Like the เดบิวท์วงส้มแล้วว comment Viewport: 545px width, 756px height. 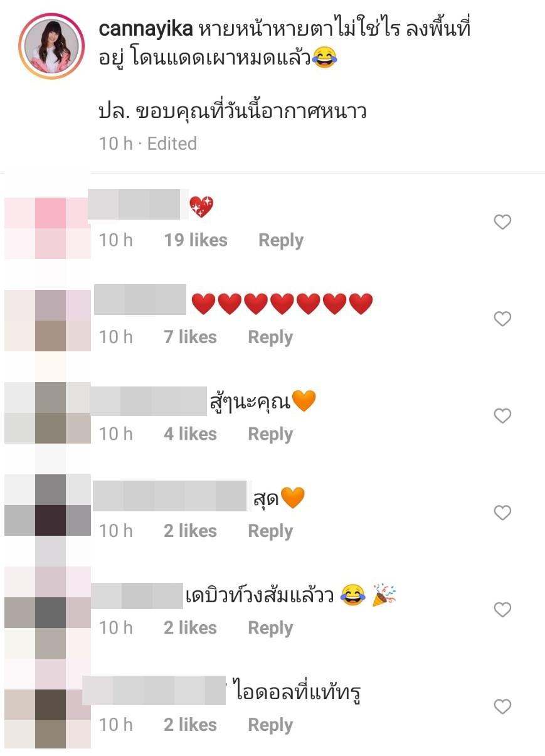tap(502, 609)
